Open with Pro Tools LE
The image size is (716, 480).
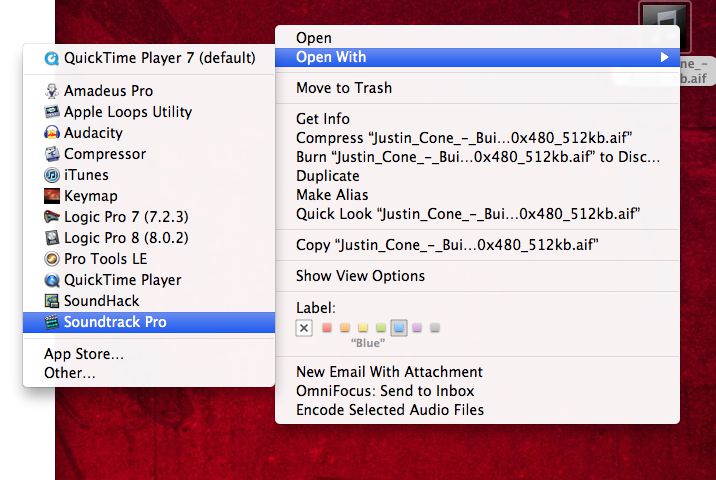tap(149, 259)
